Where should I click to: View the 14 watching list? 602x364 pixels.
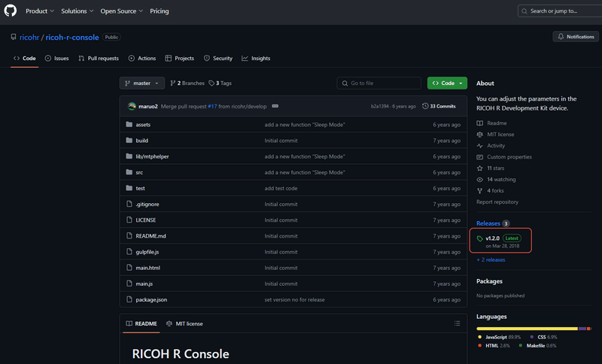(496, 180)
